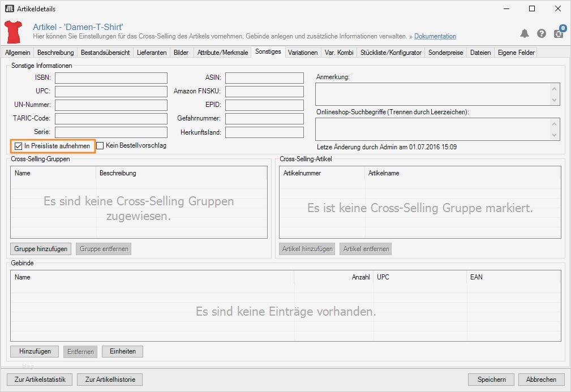Click the Artikel hinzufügen button
This screenshot has width=571, height=392.
pos(307,249)
